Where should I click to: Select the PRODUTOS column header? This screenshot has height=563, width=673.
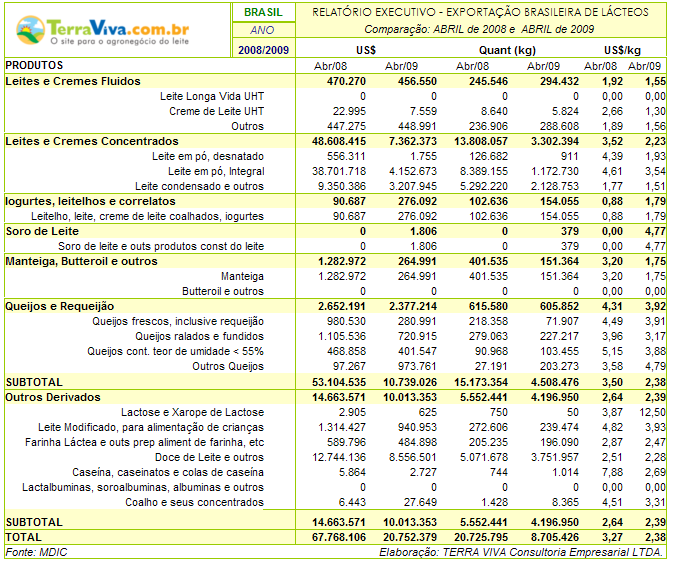pos(34,66)
